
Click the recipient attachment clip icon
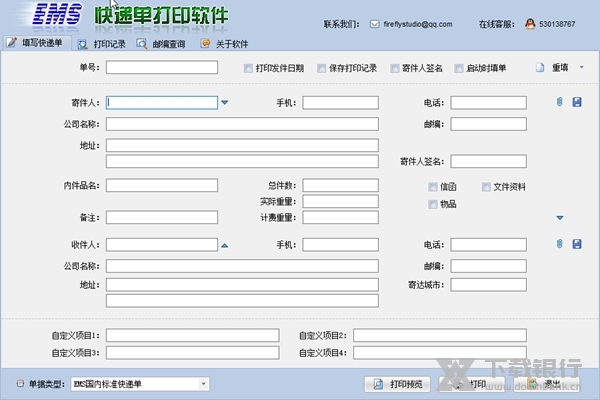(559, 244)
